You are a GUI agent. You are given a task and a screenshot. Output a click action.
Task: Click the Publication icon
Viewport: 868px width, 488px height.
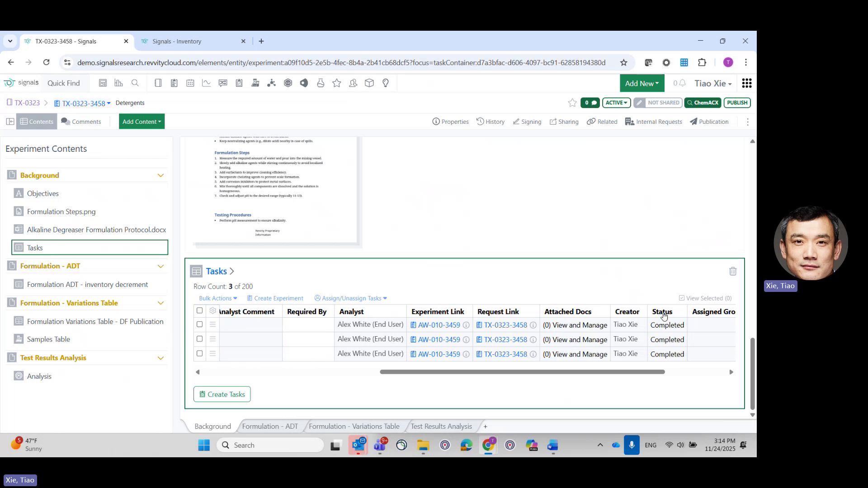709,122
